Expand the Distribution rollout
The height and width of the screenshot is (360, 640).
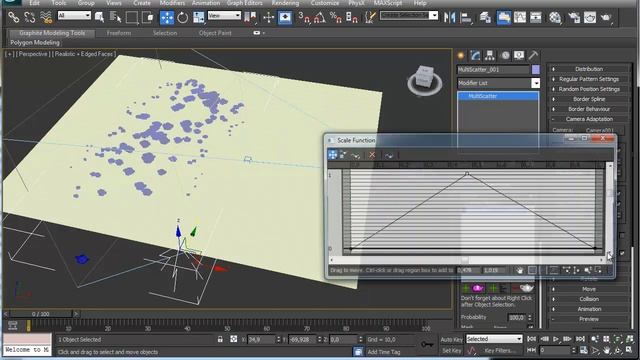point(588,69)
